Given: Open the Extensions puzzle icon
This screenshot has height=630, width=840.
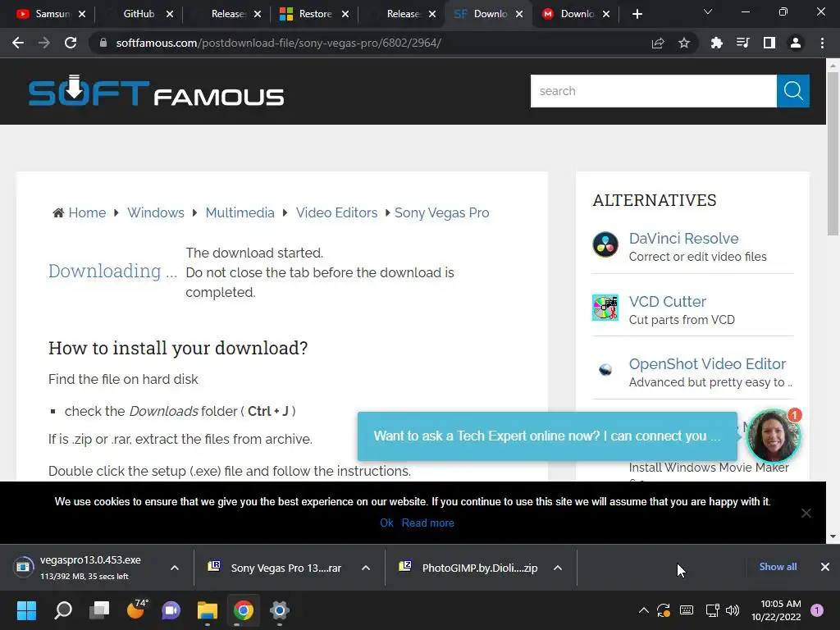Looking at the screenshot, I should coord(717,43).
